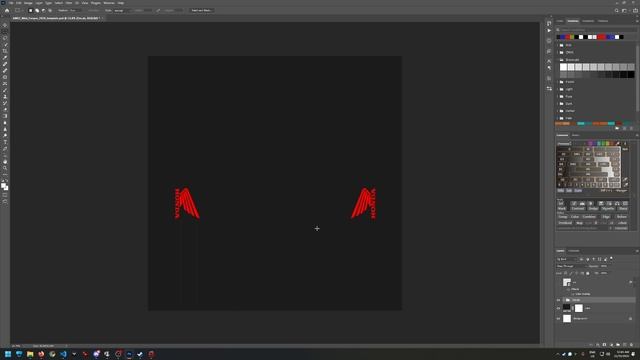The height and width of the screenshot is (360, 640).
Task: Expand the Light swatch folder
Action: tap(558, 89)
